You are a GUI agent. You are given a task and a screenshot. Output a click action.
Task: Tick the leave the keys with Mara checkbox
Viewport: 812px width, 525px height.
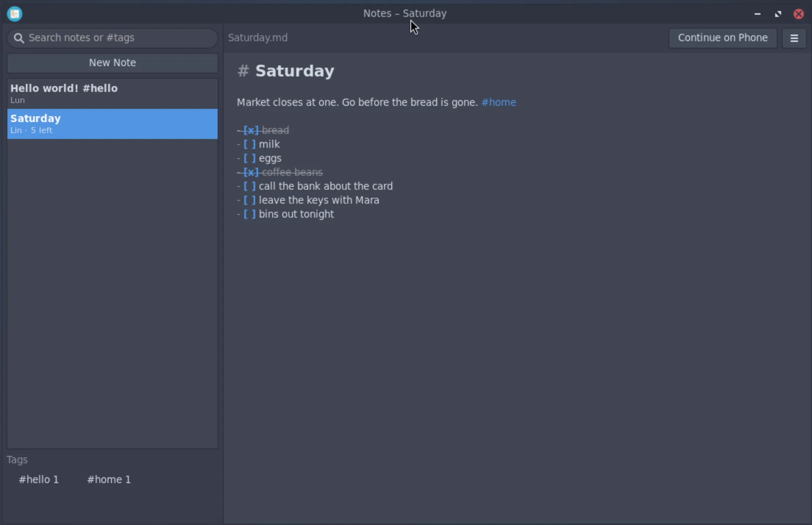(249, 200)
